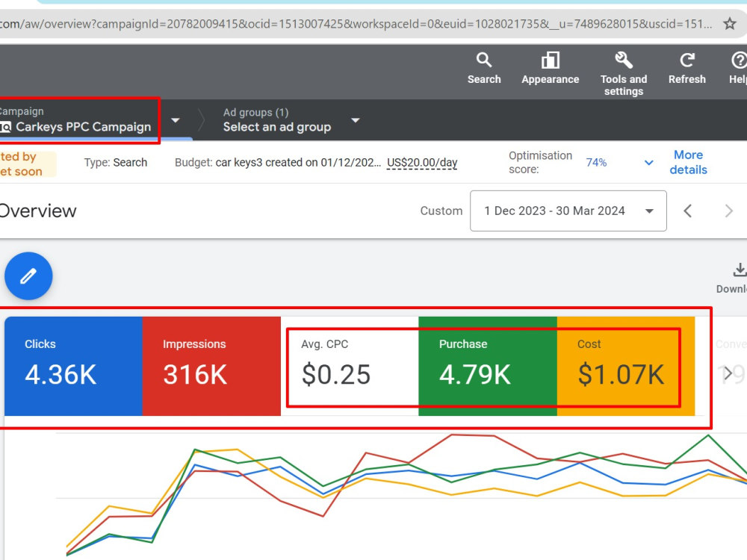Click the Custom date label
The height and width of the screenshot is (560, 747).
pyautogui.click(x=441, y=211)
